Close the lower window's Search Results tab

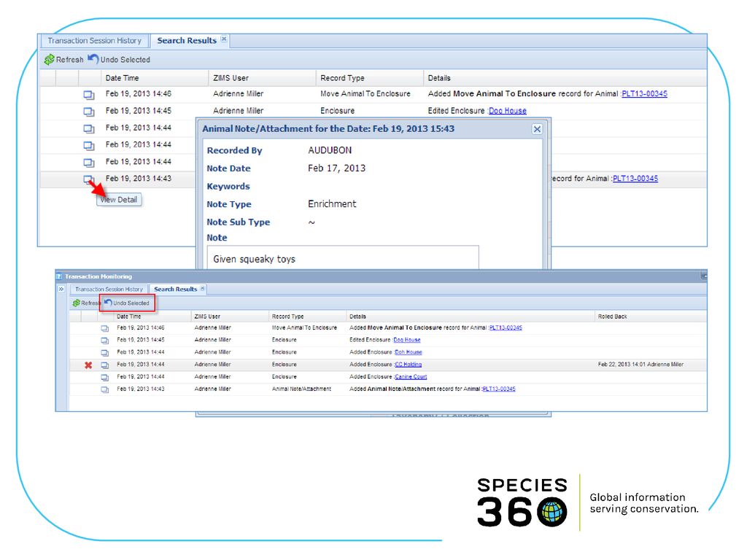pyautogui.click(x=203, y=289)
